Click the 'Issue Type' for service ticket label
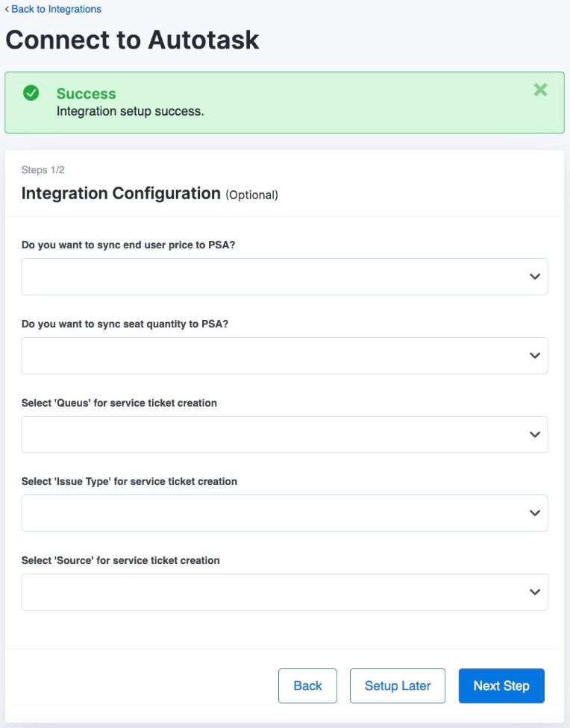The image size is (570, 728). 129,482
